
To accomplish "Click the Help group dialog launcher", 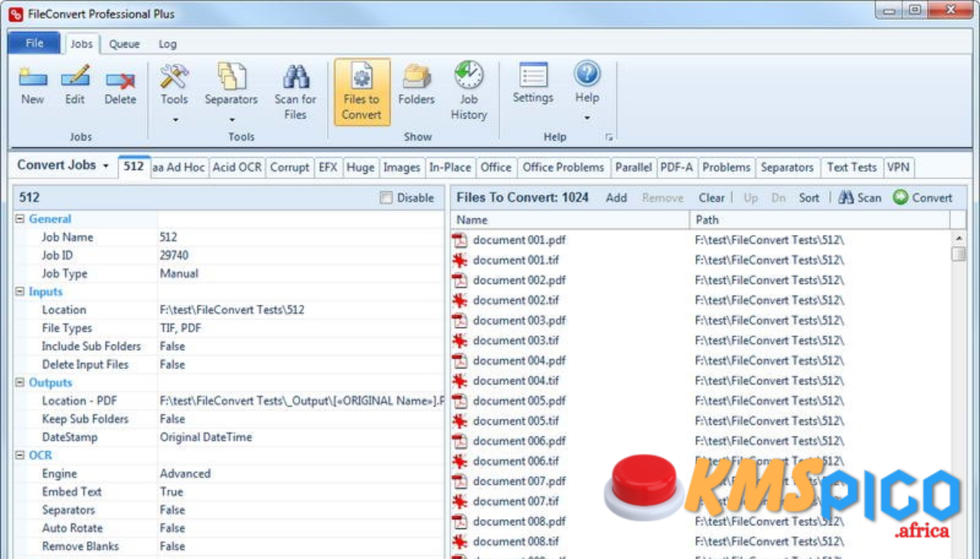I will (x=609, y=138).
